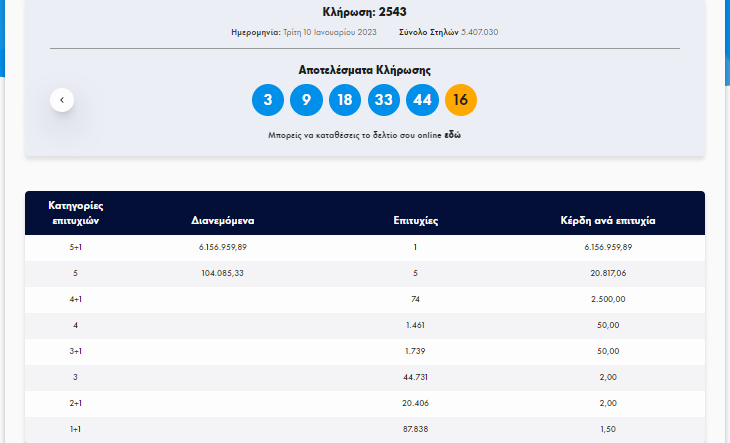Click the 'Επιτυχίες' column header
The image size is (730, 443).
click(x=415, y=221)
